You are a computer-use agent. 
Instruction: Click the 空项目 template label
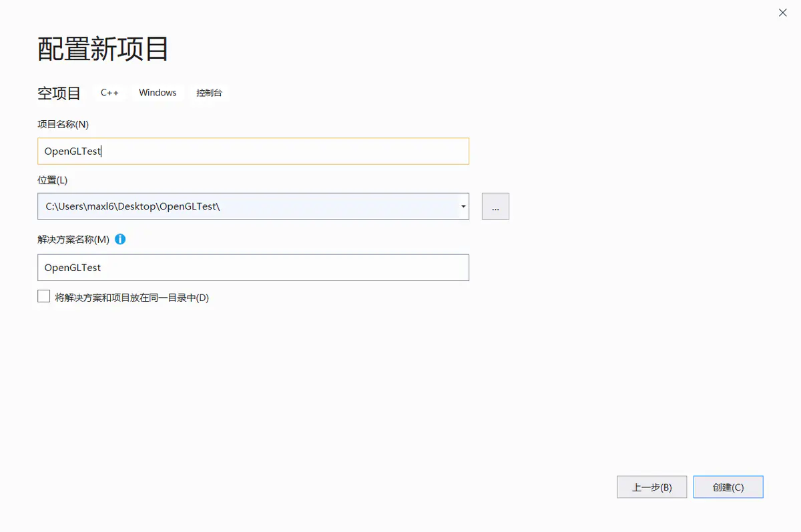click(59, 93)
